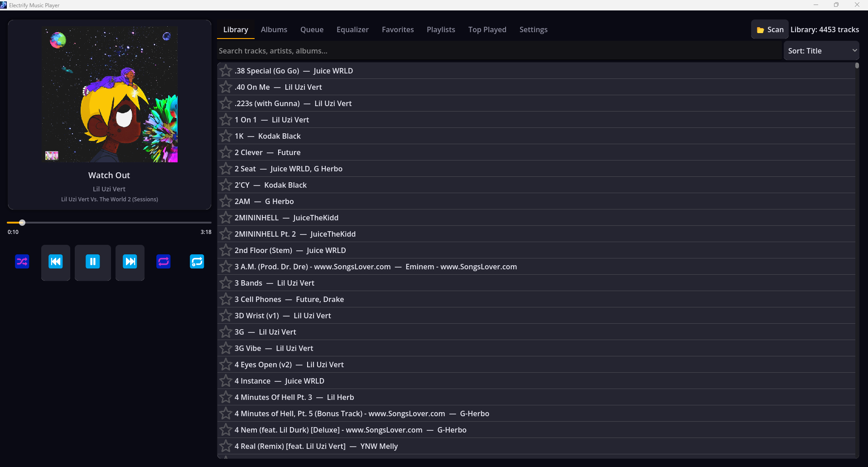The width and height of the screenshot is (868, 467).
Task: Skip to the next track
Action: click(130, 262)
